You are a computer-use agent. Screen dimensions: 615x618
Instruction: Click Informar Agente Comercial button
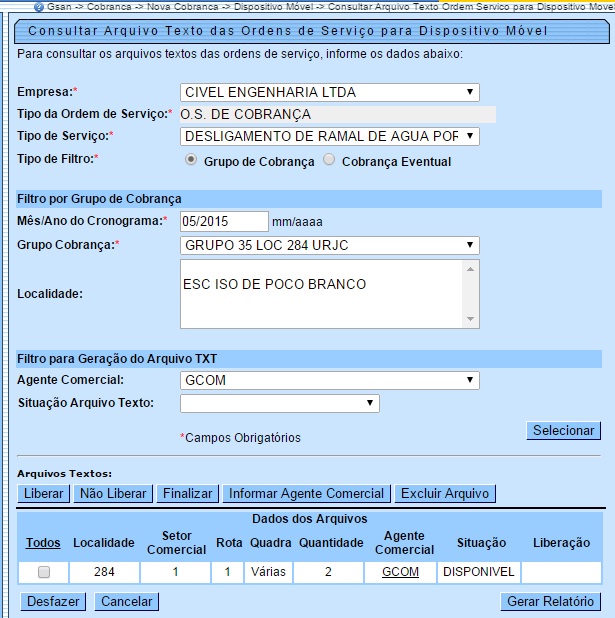pyautogui.click(x=306, y=493)
